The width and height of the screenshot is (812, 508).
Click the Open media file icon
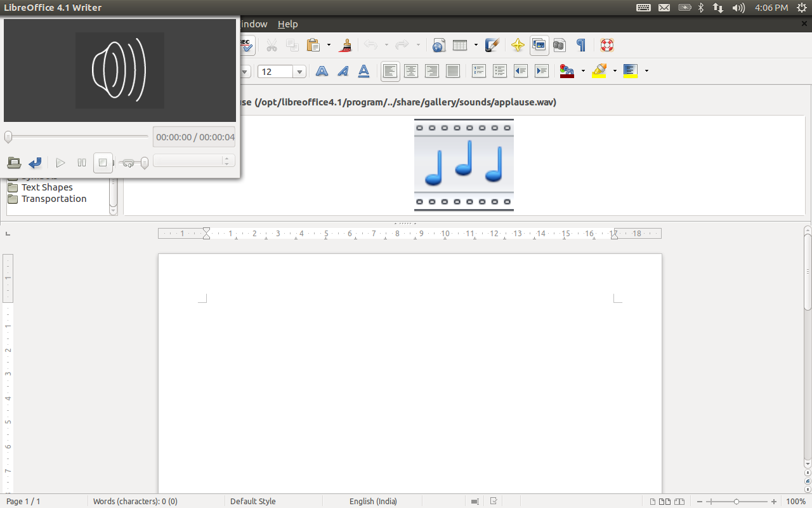pos(14,163)
